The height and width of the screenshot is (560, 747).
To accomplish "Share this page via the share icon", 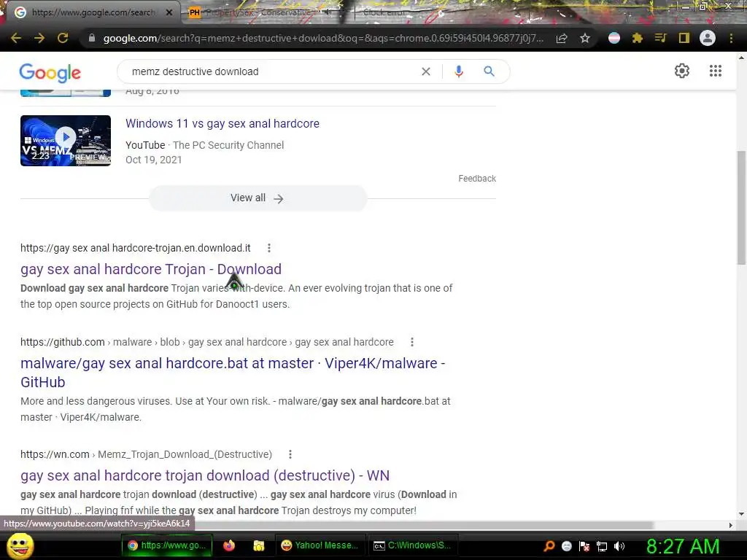I will tap(562, 38).
